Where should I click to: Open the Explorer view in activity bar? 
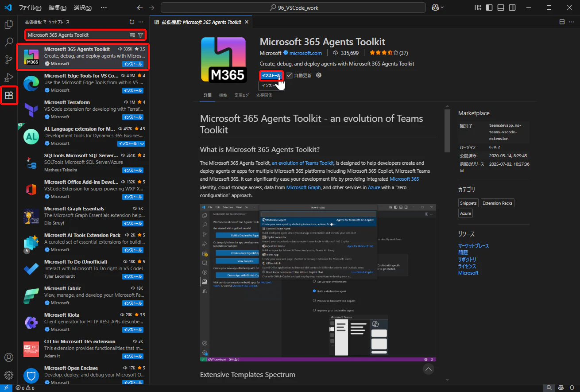9,24
